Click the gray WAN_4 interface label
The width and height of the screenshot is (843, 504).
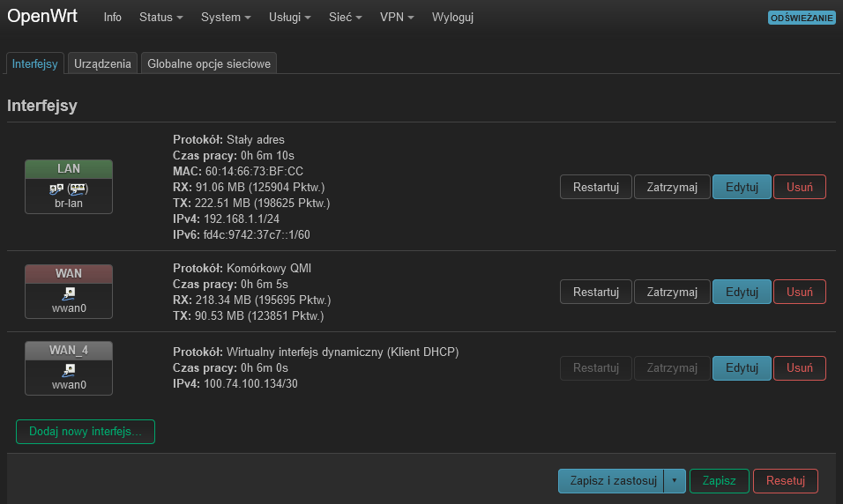pyautogui.click(x=69, y=351)
